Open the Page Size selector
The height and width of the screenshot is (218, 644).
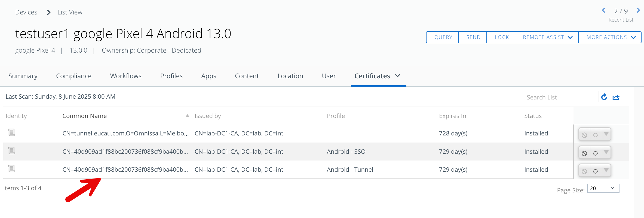click(x=603, y=188)
